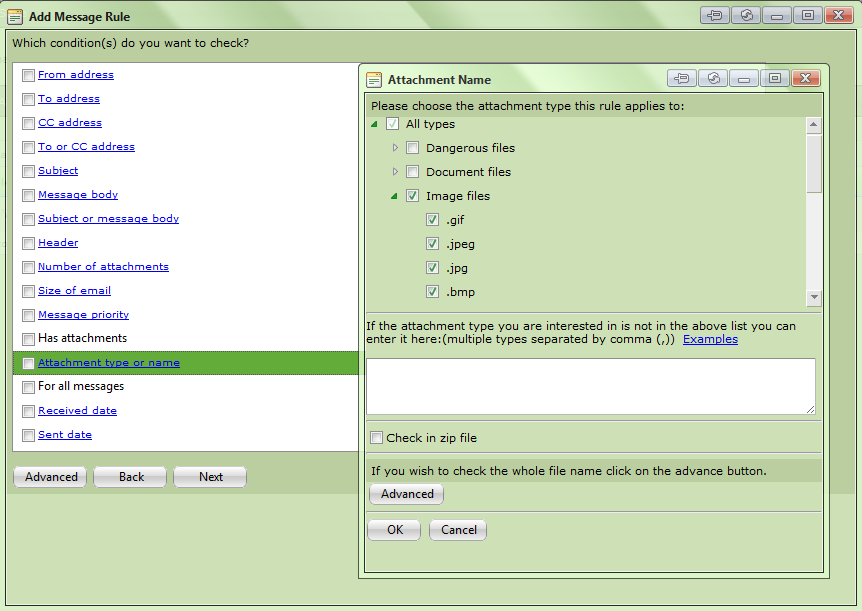Open the Size of email link
Image resolution: width=862 pixels, height=611 pixels.
coord(74,291)
